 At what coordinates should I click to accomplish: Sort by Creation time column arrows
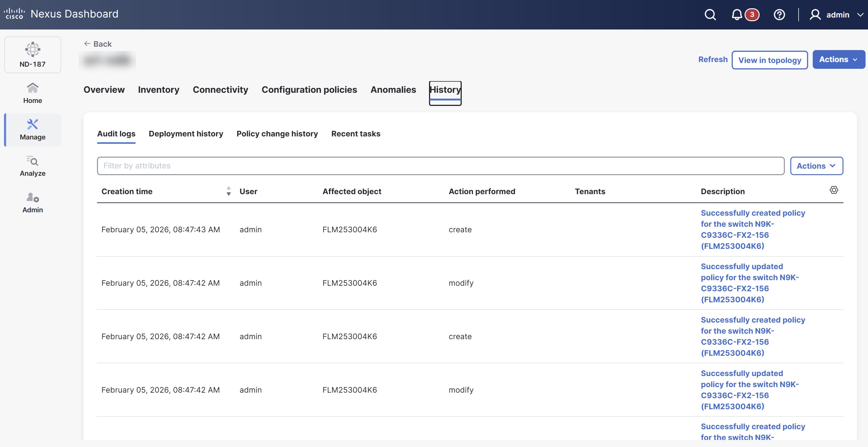point(228,191)
